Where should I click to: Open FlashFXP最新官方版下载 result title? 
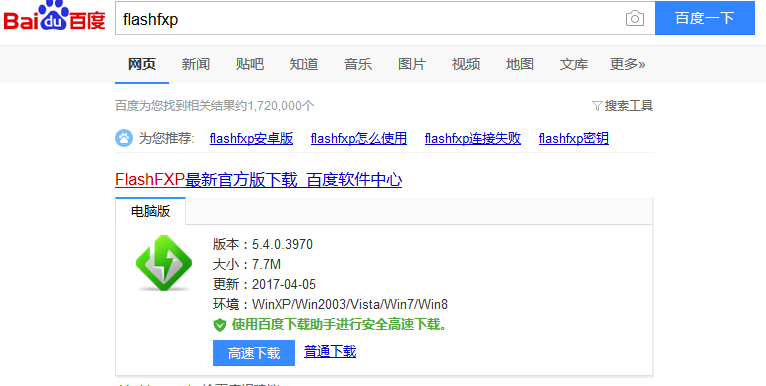pyautogui.click(x=258, y=180)
